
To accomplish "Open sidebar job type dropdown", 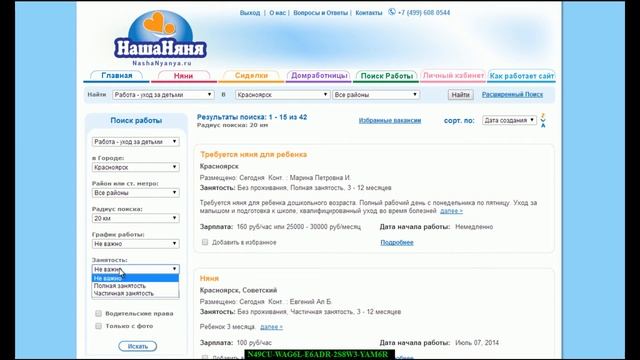I will [136, 142].
